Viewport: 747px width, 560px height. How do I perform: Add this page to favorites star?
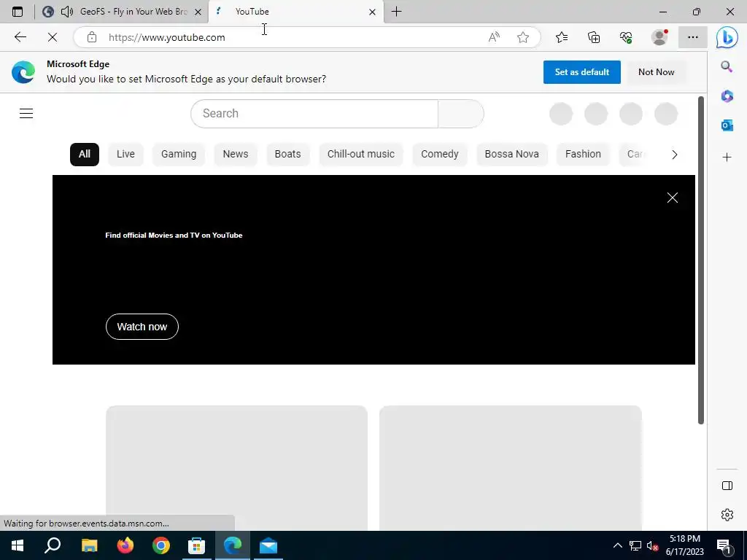pyautogui.click(x=523, y=37)
